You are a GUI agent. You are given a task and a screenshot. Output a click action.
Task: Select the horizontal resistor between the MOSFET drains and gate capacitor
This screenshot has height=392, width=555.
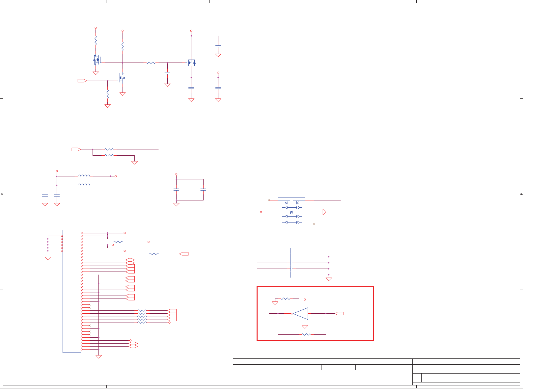click(151, 63)
